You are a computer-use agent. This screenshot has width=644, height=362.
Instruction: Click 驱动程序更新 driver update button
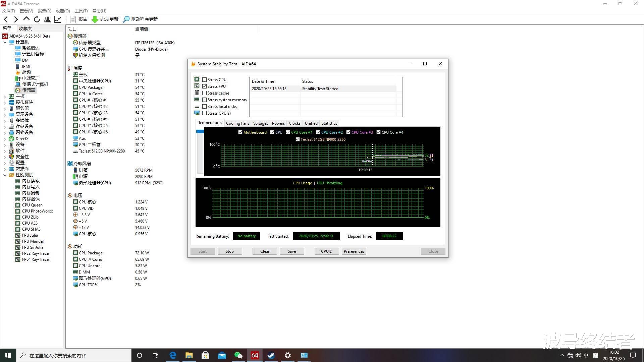coord(140,19)
